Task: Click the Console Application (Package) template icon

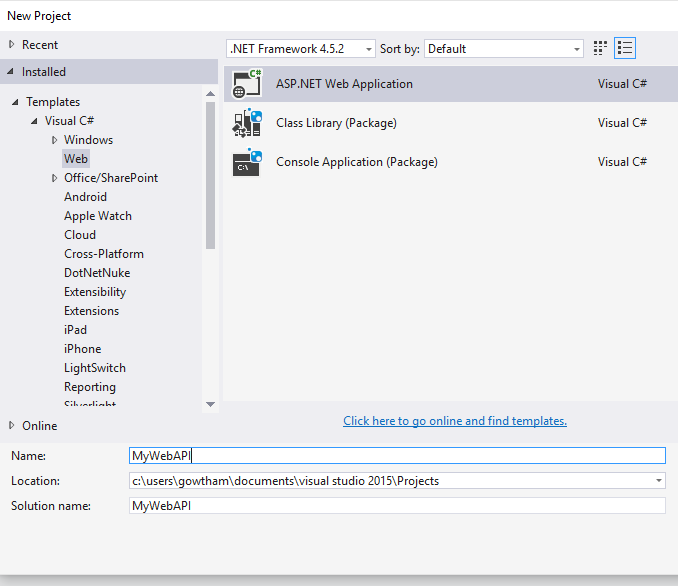Action: [x=247, y=162]
